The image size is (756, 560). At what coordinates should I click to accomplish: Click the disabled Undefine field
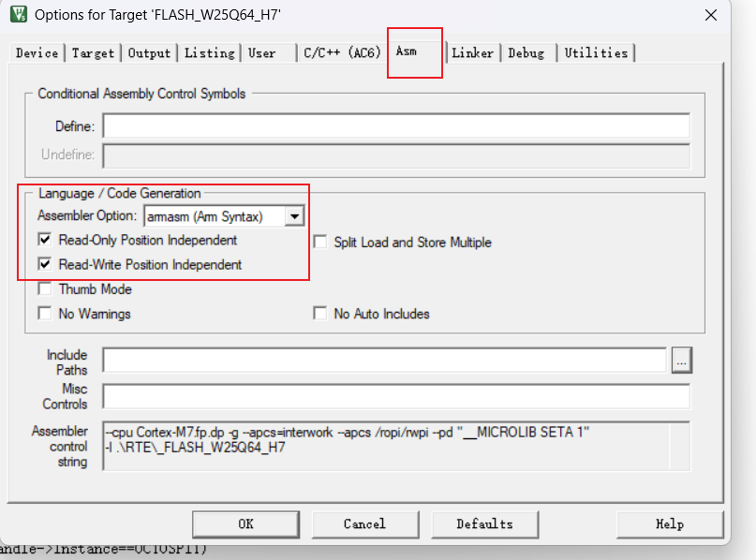click(396, 155)
